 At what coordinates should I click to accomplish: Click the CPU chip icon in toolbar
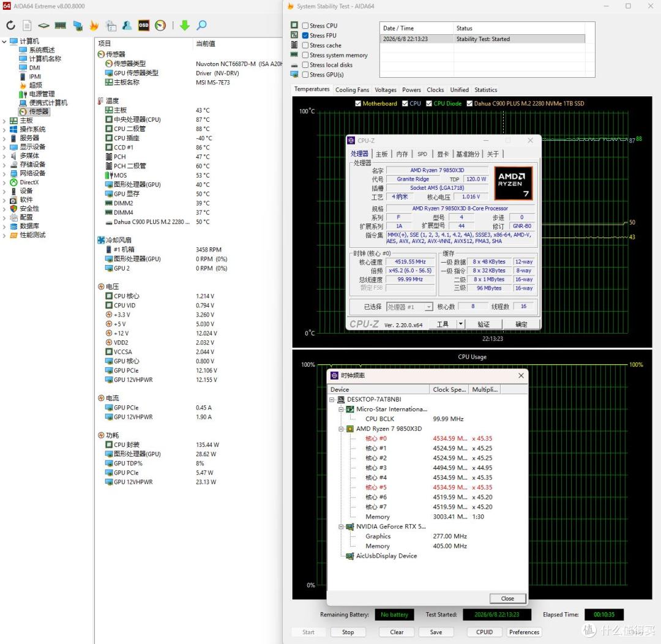43,25
